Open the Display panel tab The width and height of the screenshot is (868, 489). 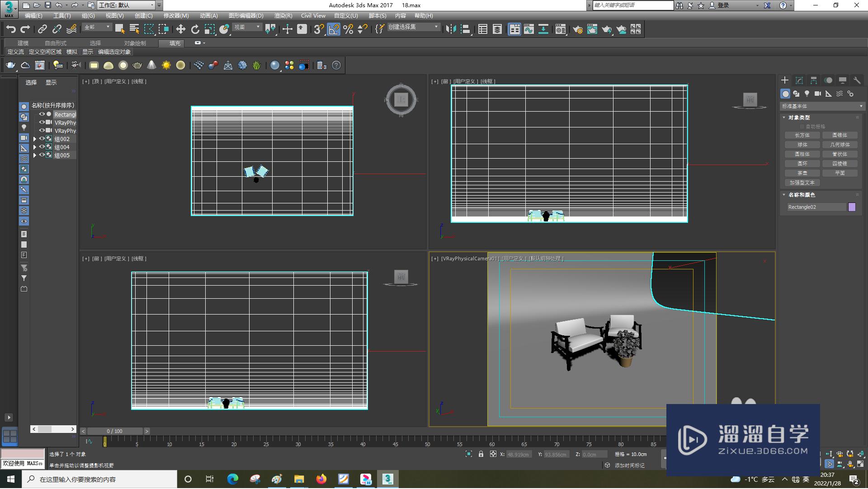point(843,80)
